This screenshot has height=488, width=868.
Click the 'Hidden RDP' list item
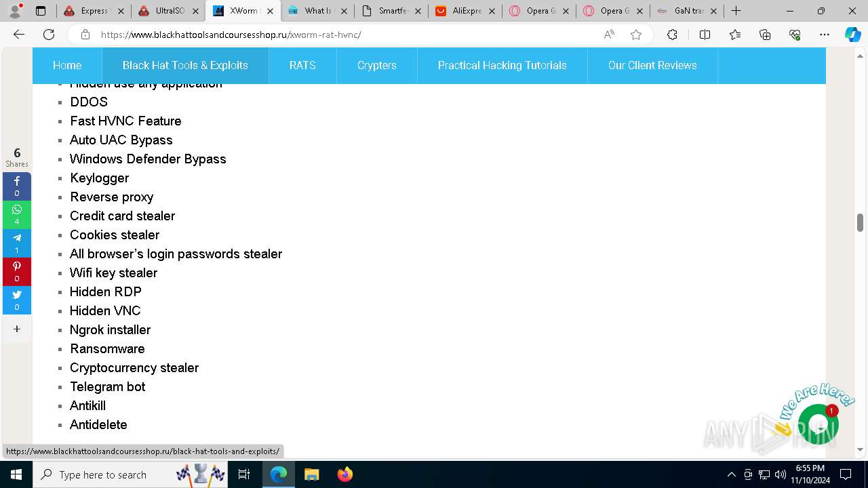[105, 291]
